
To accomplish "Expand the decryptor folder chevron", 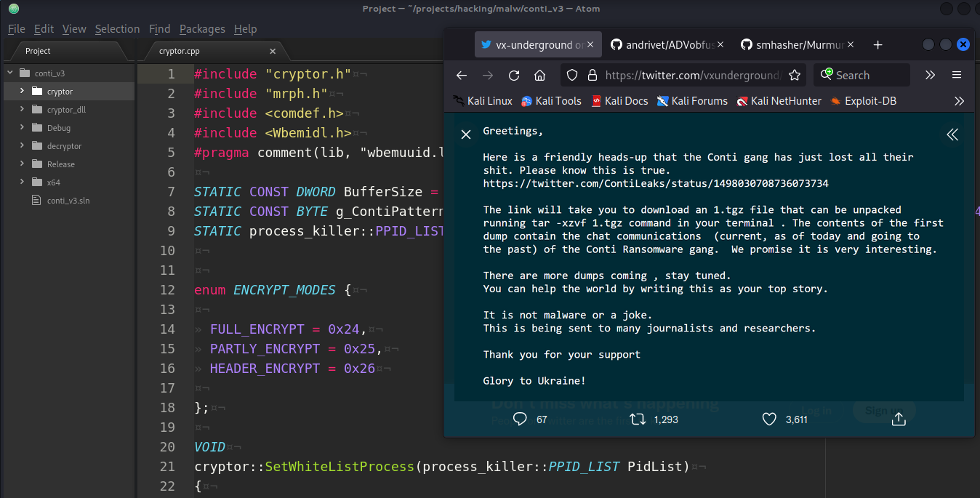I will pos(23,146).
